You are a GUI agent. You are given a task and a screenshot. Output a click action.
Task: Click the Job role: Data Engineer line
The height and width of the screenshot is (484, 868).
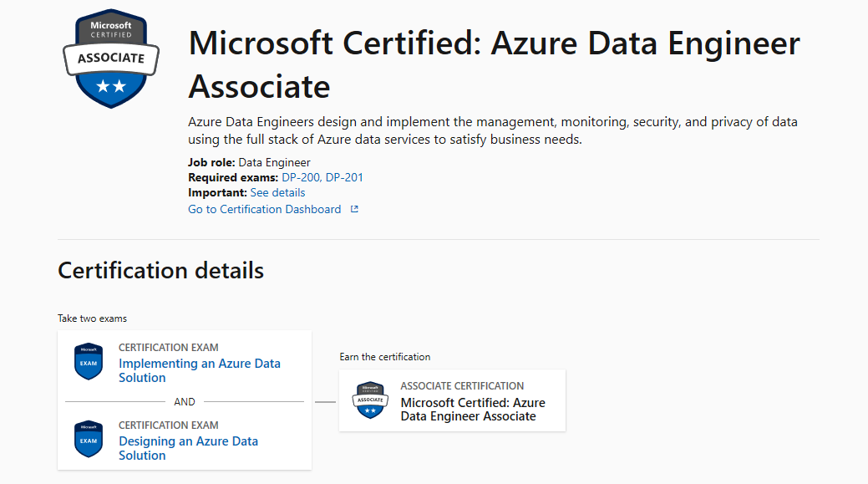pos(249,162)
